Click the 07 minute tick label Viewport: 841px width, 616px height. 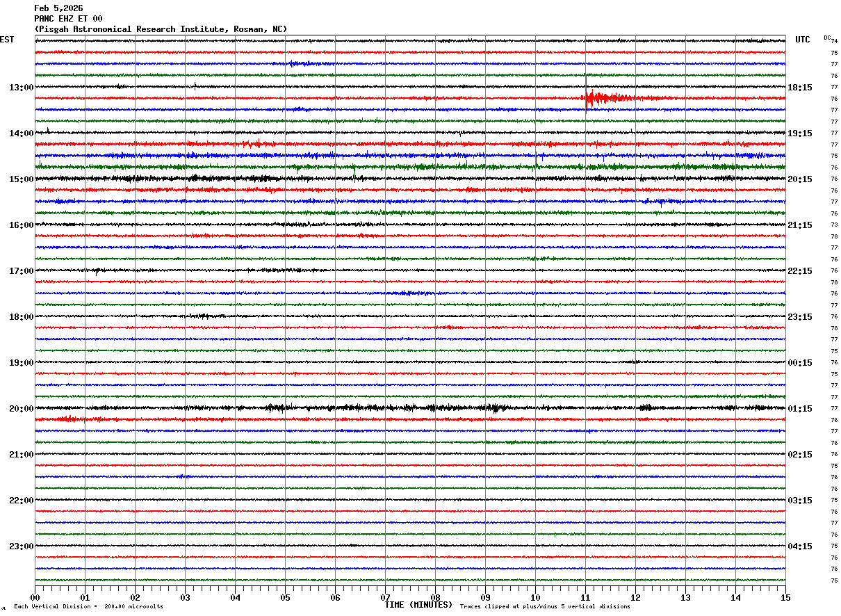point(385,597)
